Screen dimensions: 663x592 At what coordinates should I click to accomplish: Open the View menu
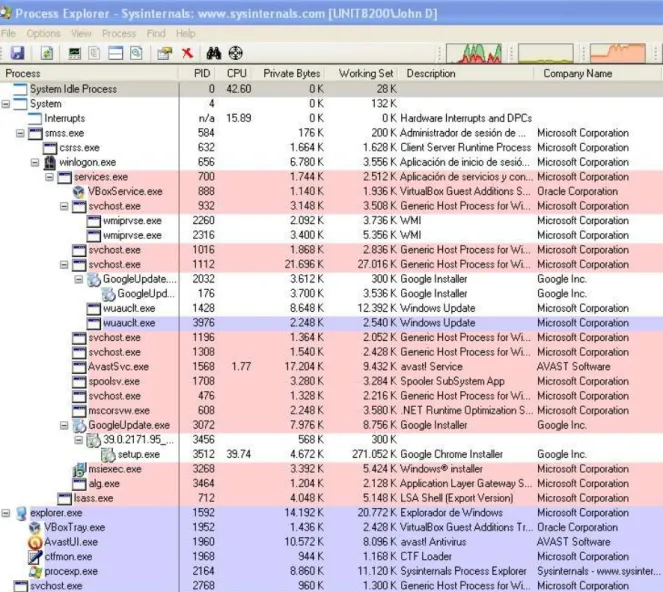[x=81, y=33]
